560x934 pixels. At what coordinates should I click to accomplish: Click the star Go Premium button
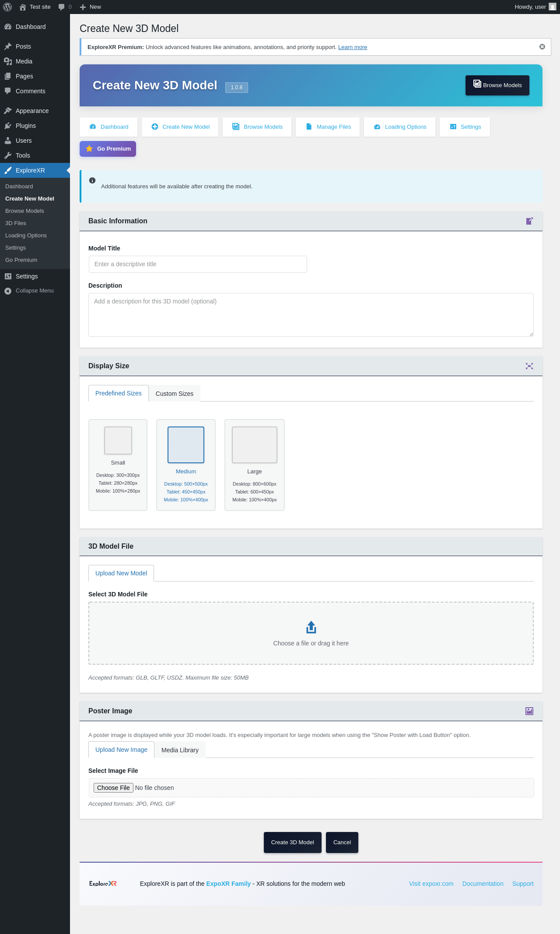[108, 149]
